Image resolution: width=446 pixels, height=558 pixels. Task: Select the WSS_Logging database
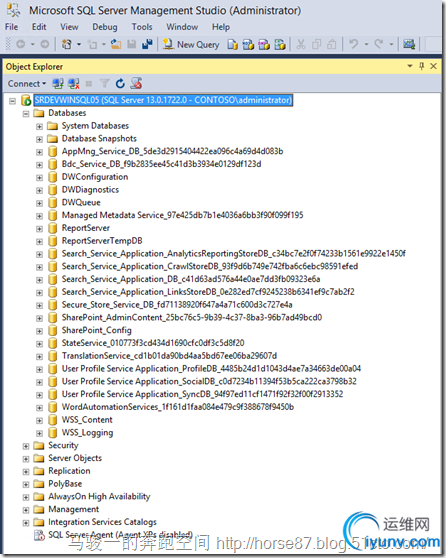click(x=87, y=433)
